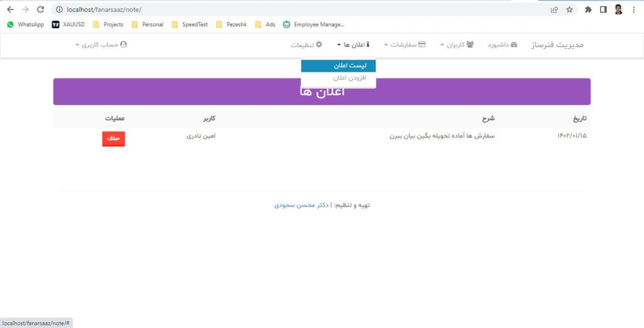Click the date ۱۴۰۲/۰۱/۱۵ cell

coord(572,136)
